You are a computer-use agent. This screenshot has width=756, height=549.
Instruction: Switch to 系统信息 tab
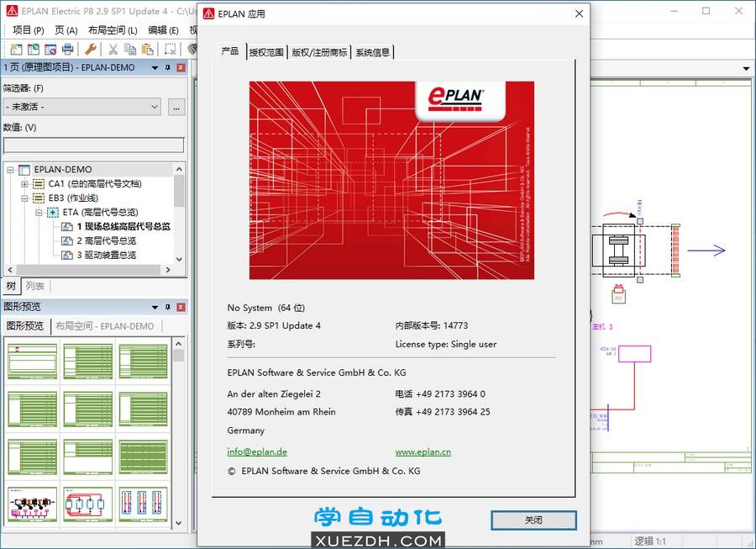373,53
